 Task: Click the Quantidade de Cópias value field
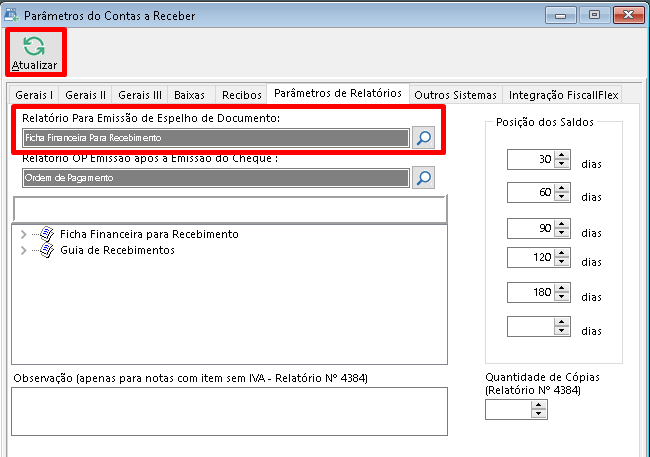508,410
